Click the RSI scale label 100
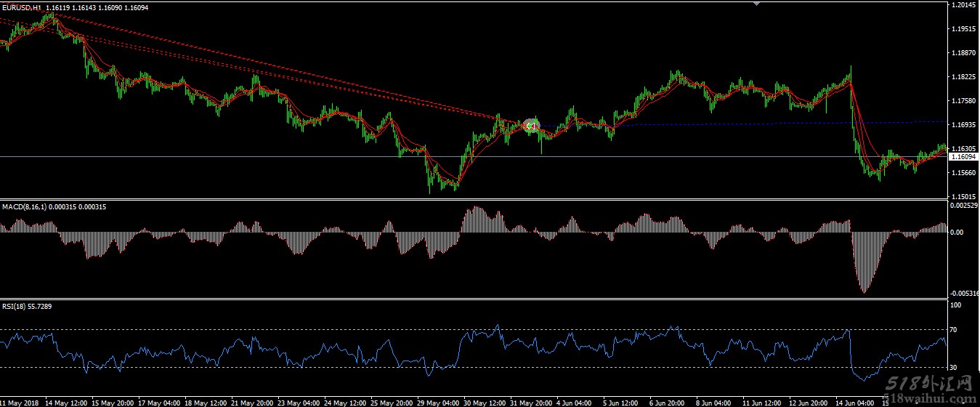The image size is (980, 407). point(957,306)
